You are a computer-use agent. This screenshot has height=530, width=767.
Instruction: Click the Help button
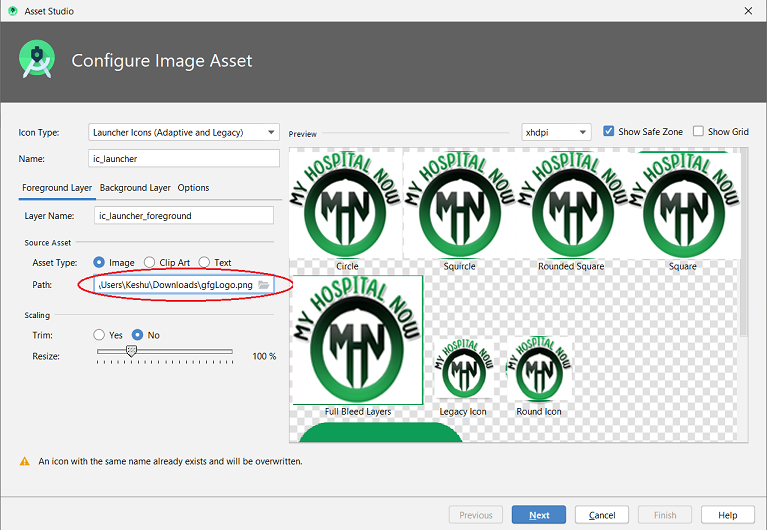[727, 515]
